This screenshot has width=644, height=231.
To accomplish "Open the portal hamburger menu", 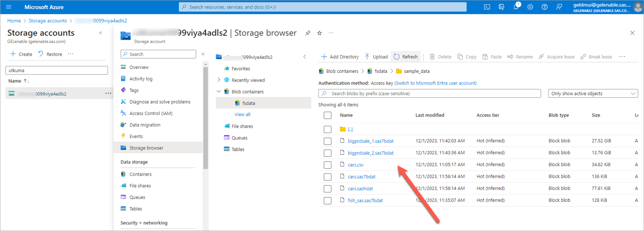I will pos(9,7).
